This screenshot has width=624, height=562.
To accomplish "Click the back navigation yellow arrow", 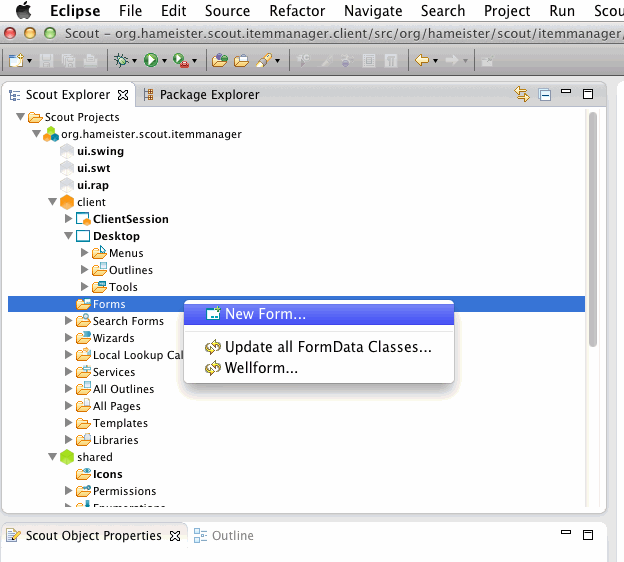I will click(421, 61).
